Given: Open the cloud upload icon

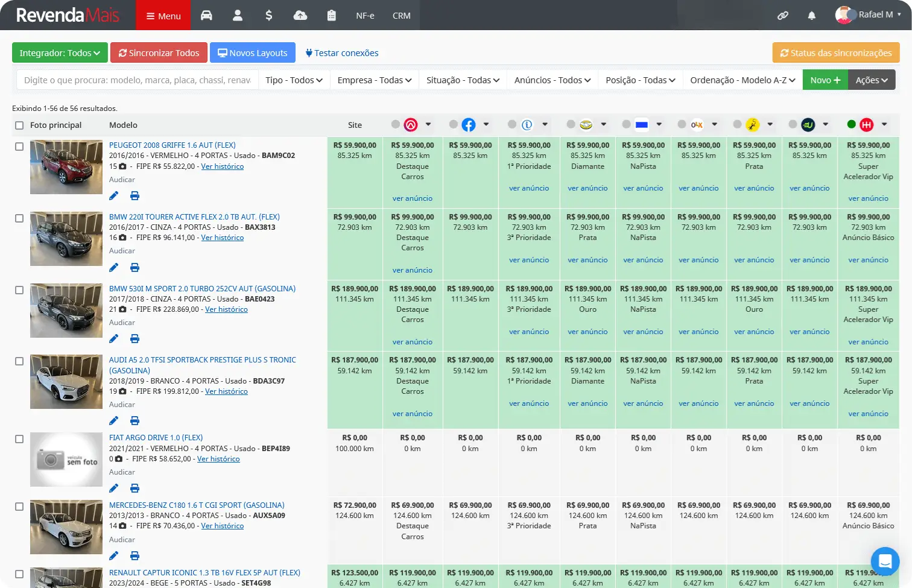Looking at the screenshot, I should (300, 16).
